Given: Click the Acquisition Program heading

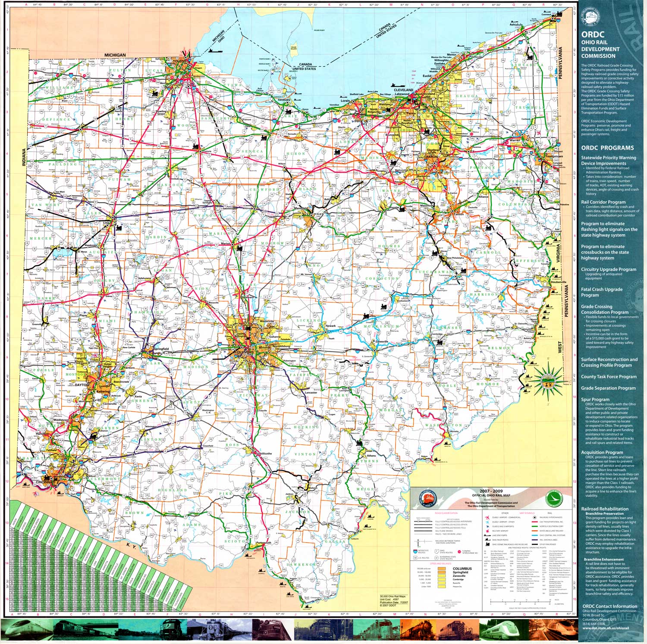Looking at the screenshot, I should (x=602, y=452).
